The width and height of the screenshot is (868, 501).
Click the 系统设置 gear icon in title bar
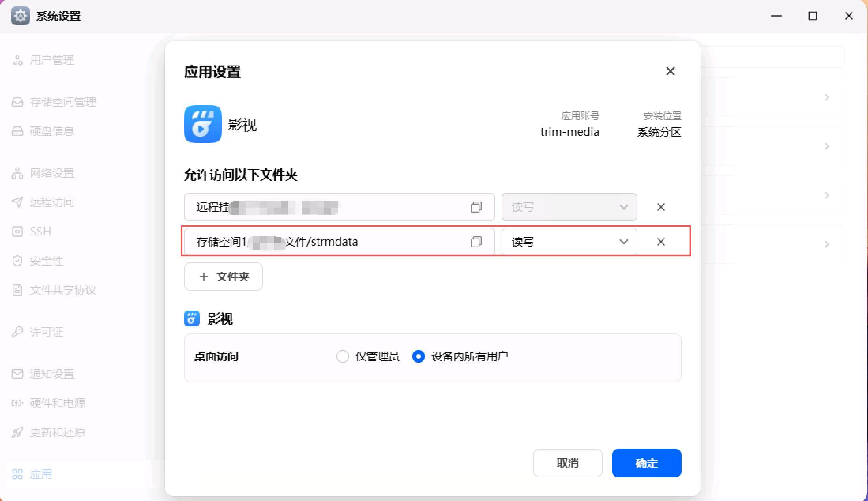click(x=20, y=16)
